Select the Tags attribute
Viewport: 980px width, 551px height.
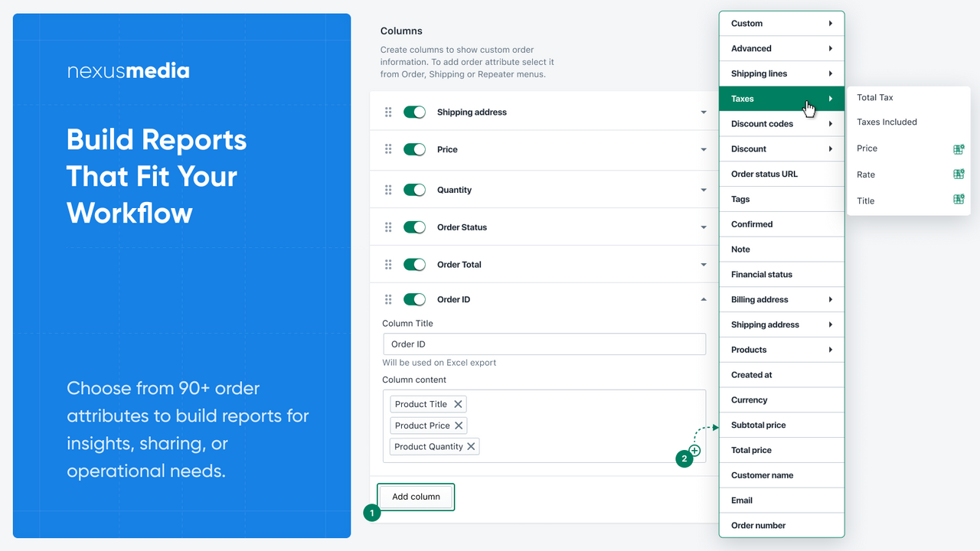782,199
